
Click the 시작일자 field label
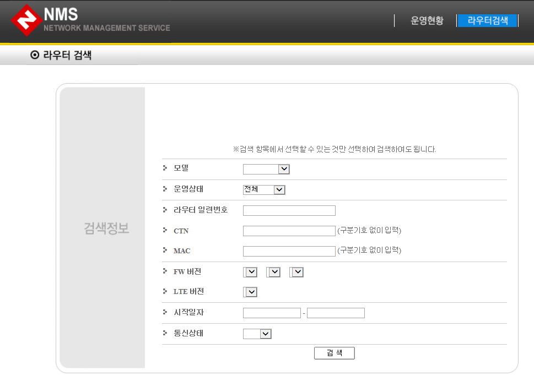[188, 312]
